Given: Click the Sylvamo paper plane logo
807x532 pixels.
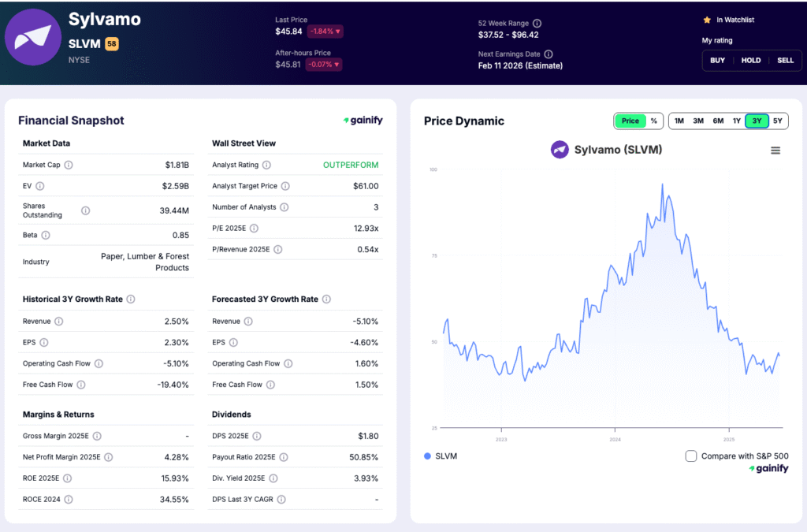Looking at the screenshot, I should coord(33,37).
